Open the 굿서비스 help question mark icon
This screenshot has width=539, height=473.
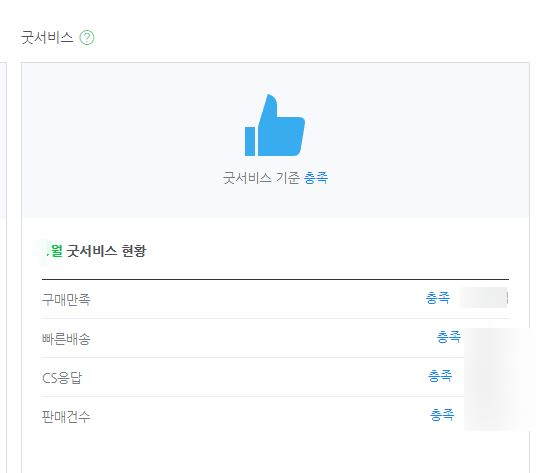coord(87,37)
